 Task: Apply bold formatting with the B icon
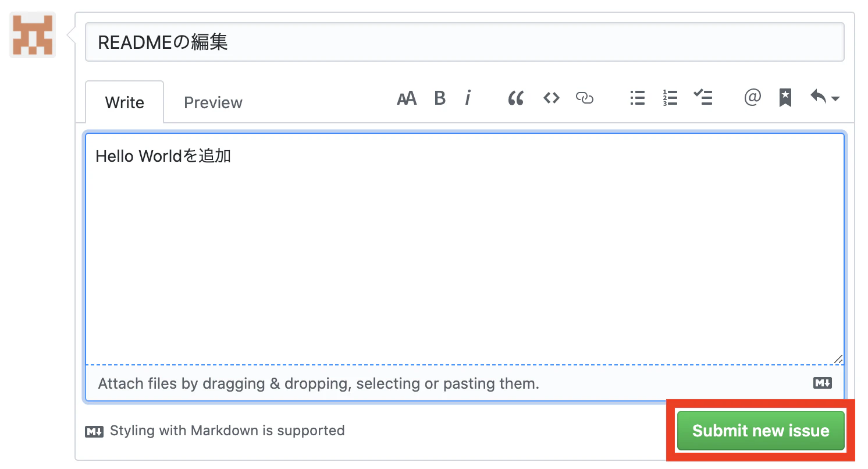tap(440, 98)
